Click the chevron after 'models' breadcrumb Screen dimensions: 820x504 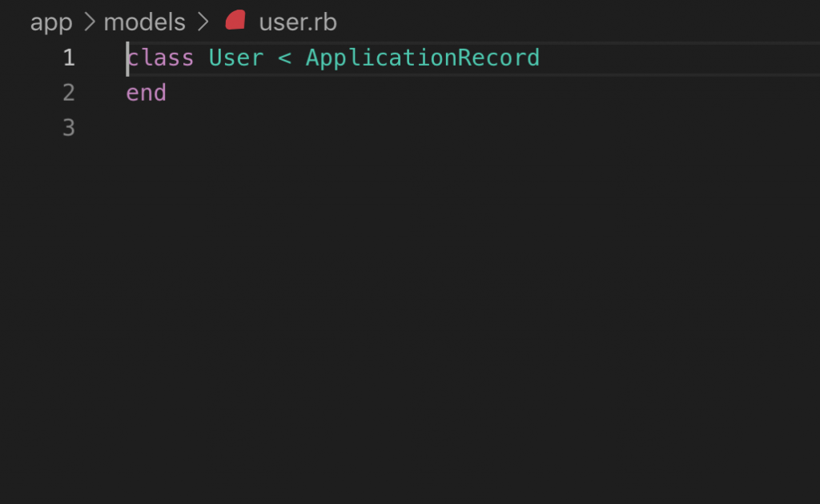click(203, 22)
